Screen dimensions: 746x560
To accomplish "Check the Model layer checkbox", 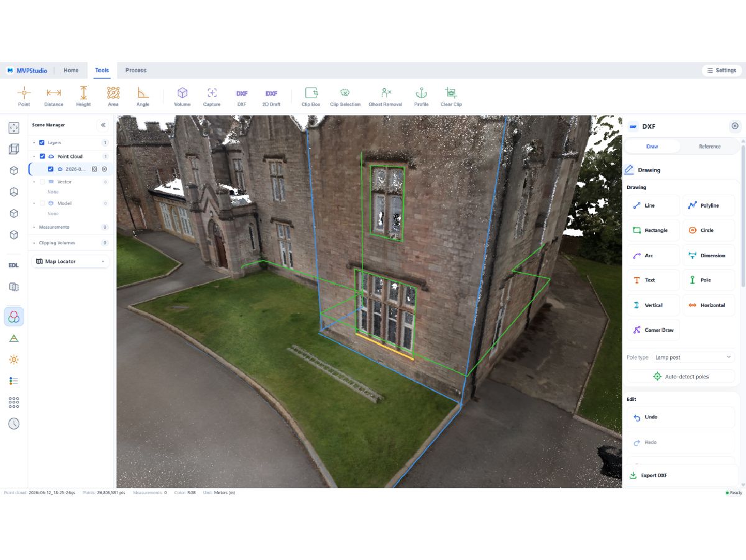I will [x=42, y=203].
